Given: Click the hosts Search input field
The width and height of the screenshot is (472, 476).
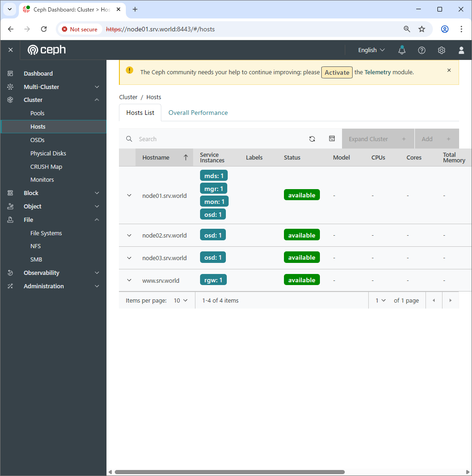Looking at the screenshot, I should (217, 139).
